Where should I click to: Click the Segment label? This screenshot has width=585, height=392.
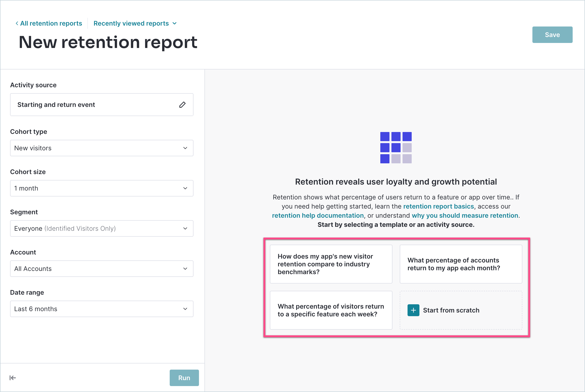coord(24,212)
